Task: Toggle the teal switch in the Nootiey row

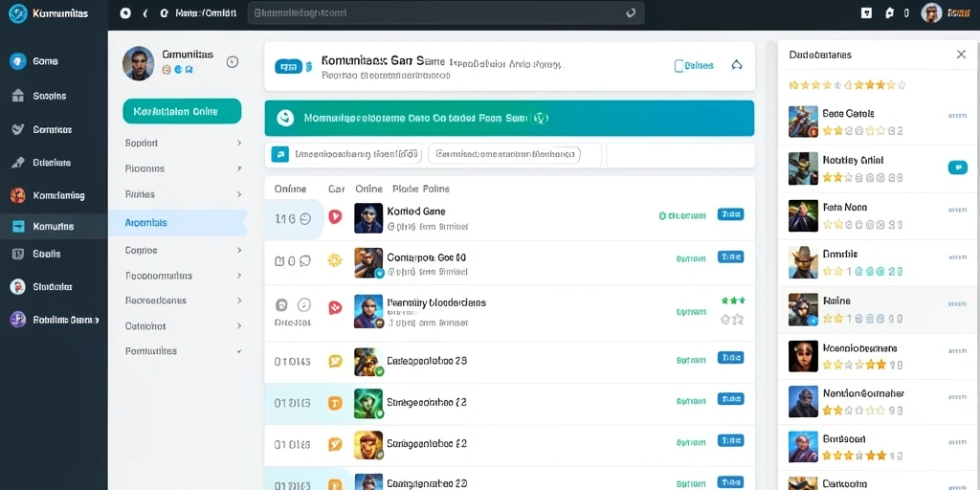Action: (957, 167)
